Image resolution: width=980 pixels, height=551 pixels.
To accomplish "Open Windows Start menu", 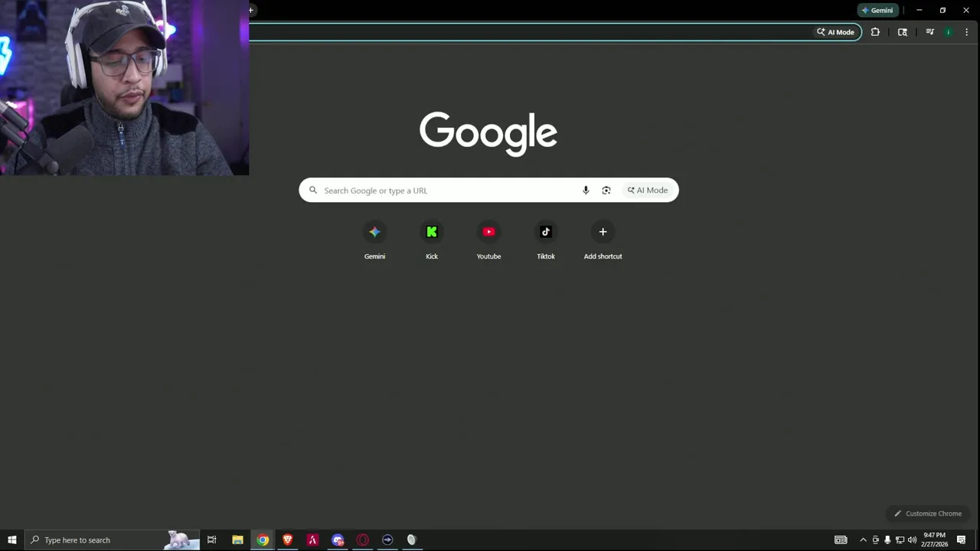I will (12, 540).
